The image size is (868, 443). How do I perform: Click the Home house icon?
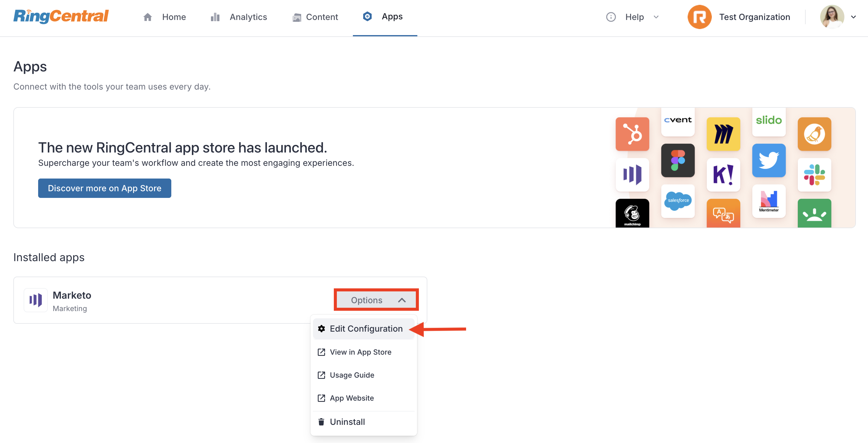[x=148, y=17]
